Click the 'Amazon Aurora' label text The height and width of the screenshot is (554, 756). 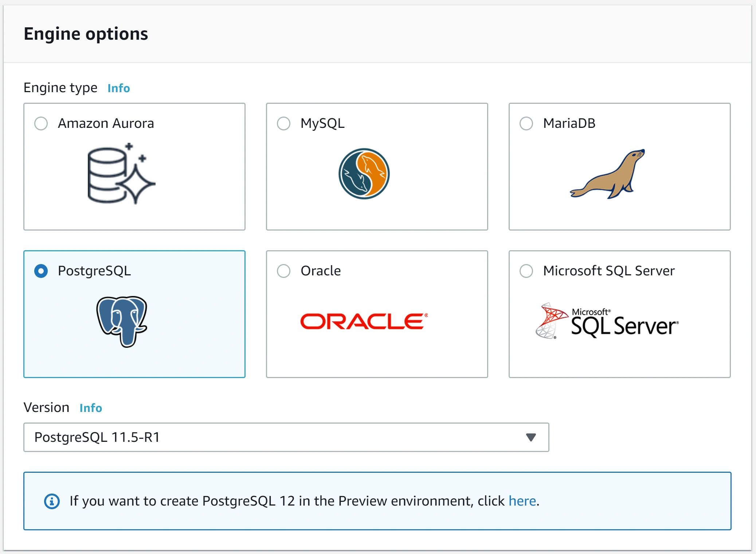pos(106,123)
